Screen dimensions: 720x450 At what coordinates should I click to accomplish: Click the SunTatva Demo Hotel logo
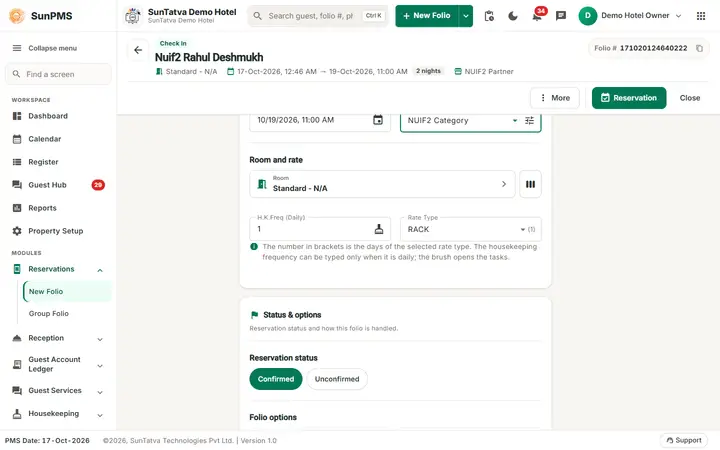click(x=133, y=16)
